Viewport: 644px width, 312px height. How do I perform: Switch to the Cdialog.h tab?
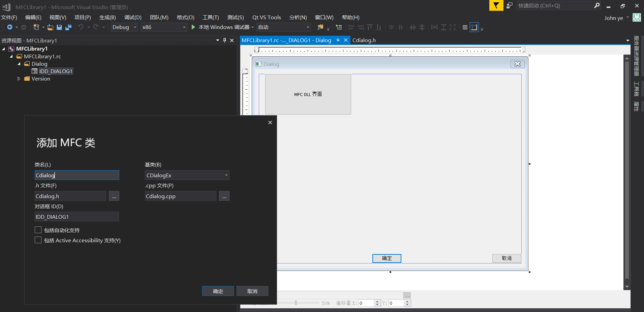[364, 40]
